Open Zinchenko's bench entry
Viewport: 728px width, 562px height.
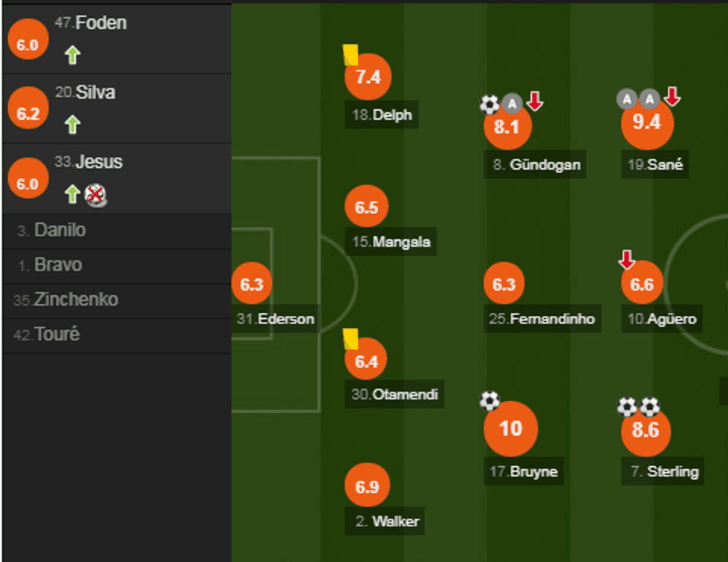pos(76,300)
